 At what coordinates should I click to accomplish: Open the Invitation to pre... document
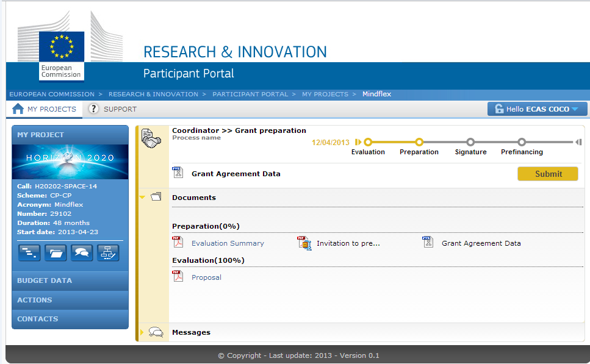(348, 243)
